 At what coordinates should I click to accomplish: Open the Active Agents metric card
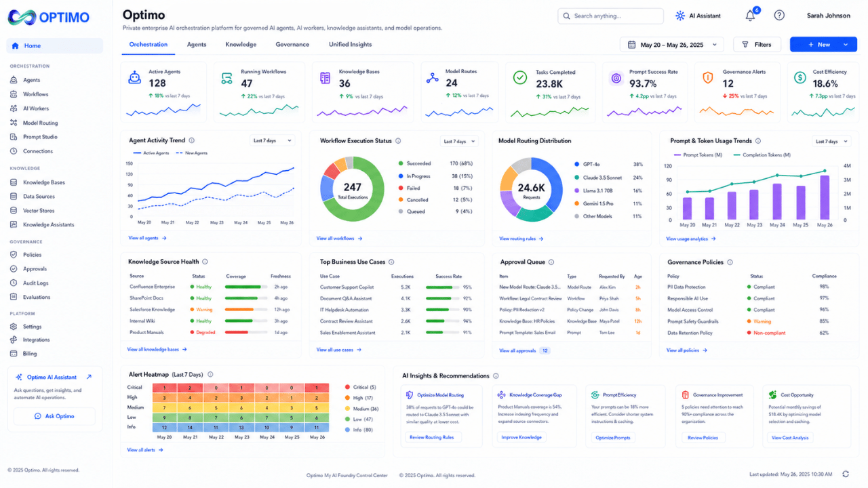164,91
